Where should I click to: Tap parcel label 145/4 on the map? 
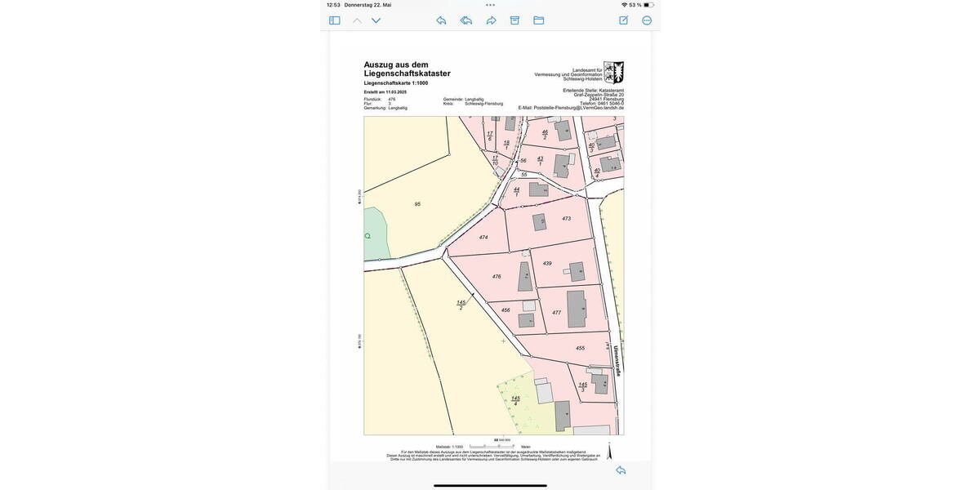pos(515,401)
